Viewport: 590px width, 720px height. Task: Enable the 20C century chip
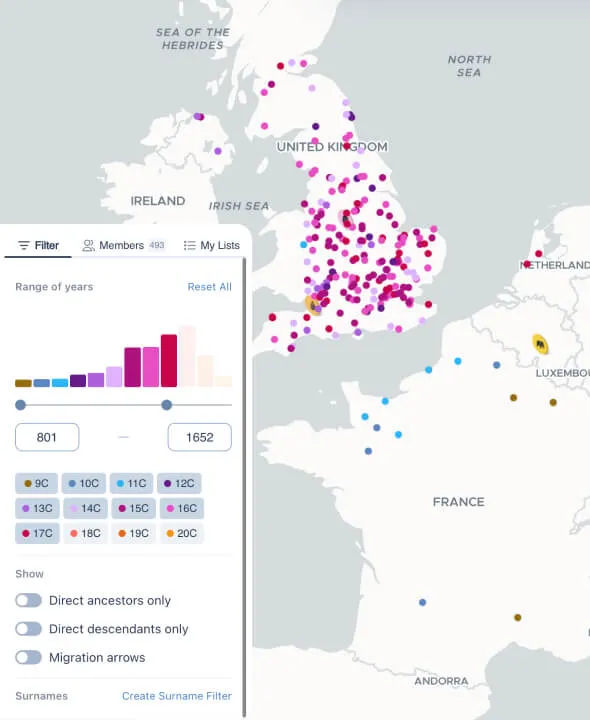tap(182, 533)
